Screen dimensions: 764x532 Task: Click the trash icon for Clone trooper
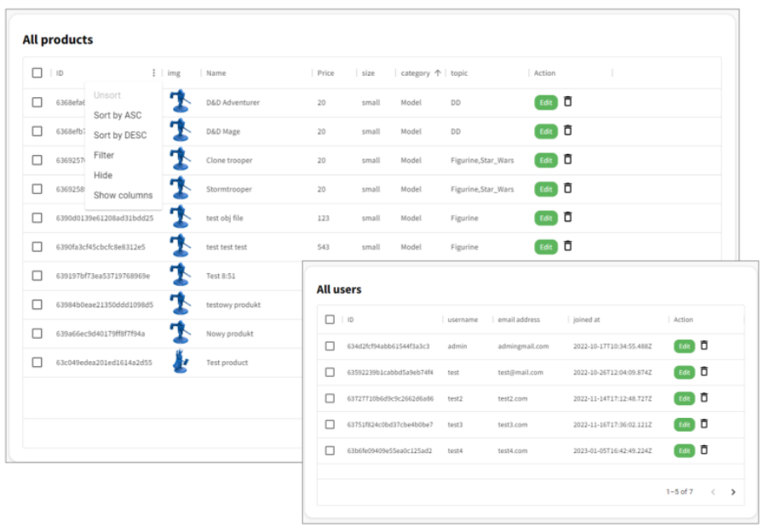(568, 160)
